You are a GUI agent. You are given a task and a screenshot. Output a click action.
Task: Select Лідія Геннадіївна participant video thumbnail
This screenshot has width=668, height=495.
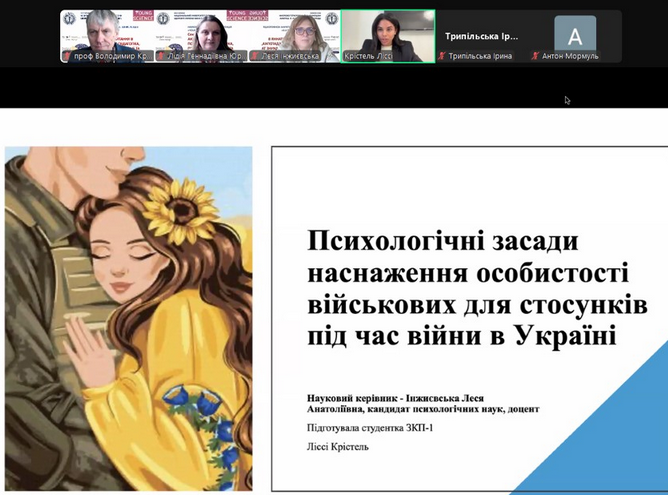[201, 36]
